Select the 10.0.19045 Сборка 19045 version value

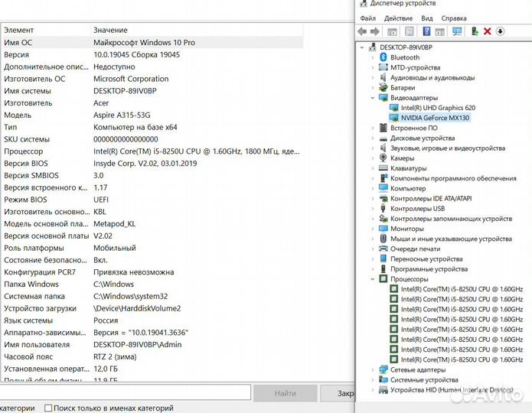click(136, 54)
